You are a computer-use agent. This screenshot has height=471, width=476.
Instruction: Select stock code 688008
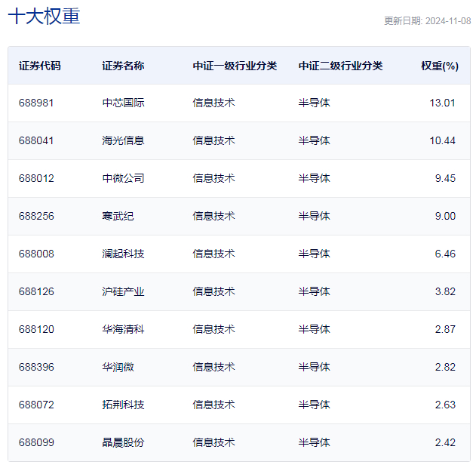pos(36,254)
